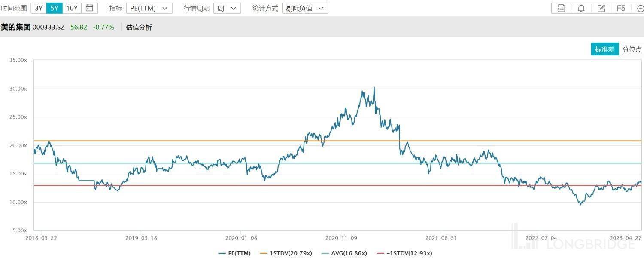
Task: Click the 美的集团 stock name
Action: 15,27
